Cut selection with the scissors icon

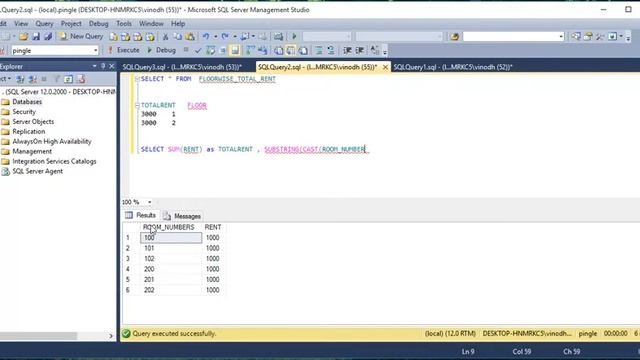click(x=165, y=37)
